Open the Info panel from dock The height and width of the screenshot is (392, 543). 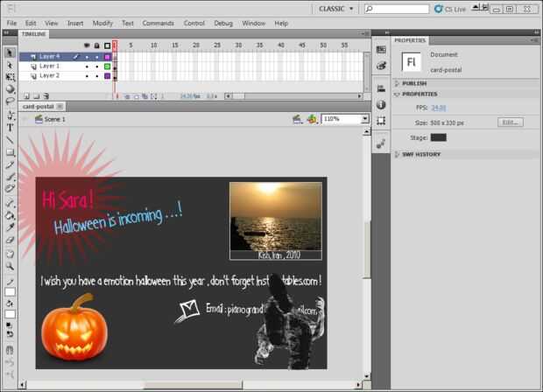pyautogui.click(x=381, y=104)
